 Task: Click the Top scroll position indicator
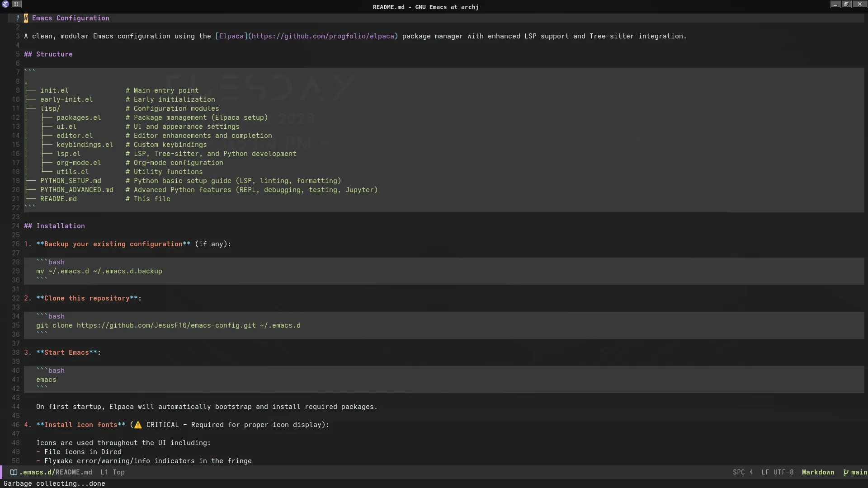(x=118, y=472)
